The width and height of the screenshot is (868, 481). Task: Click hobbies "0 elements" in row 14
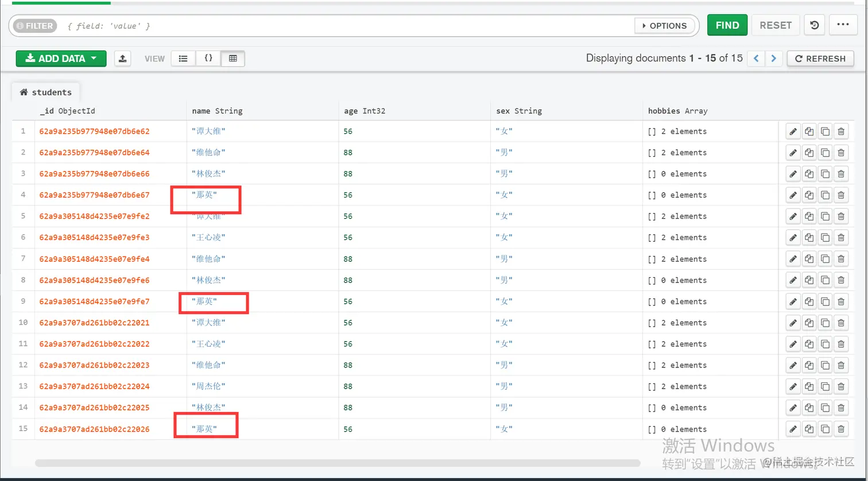(x=677, y=408)
